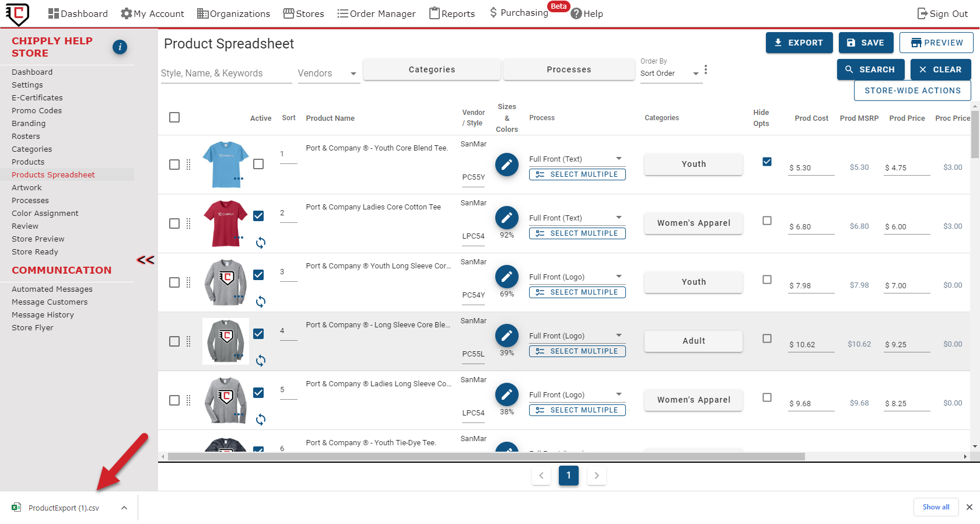Select row checkbox for Youth Core Blend Tee
Viewport: 980px width, 524px height.
[174, 165]
